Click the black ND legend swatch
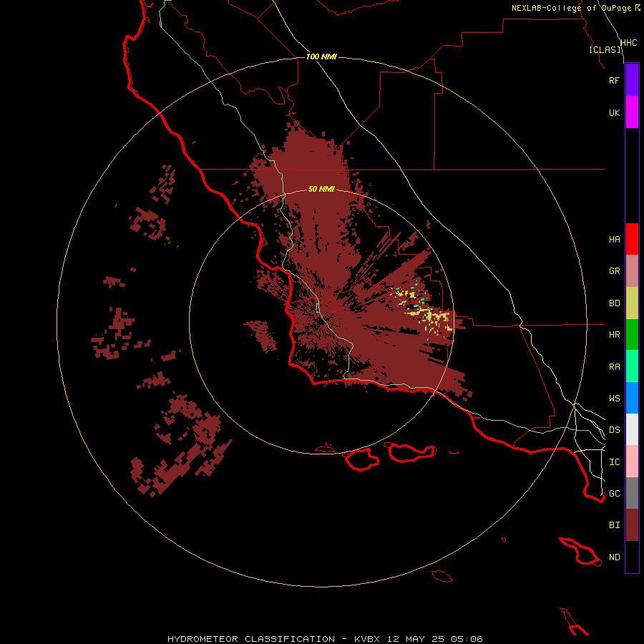The image size is (644, 644). (x=632, y=557)
